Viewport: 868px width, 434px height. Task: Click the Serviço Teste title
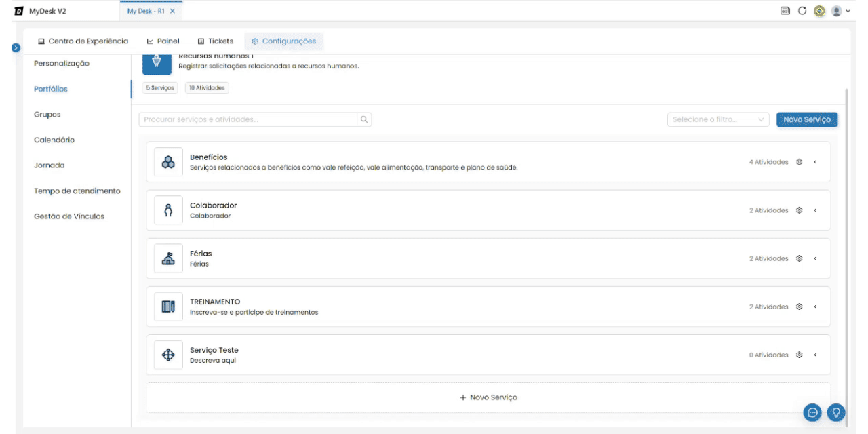[x=214, y=350]
